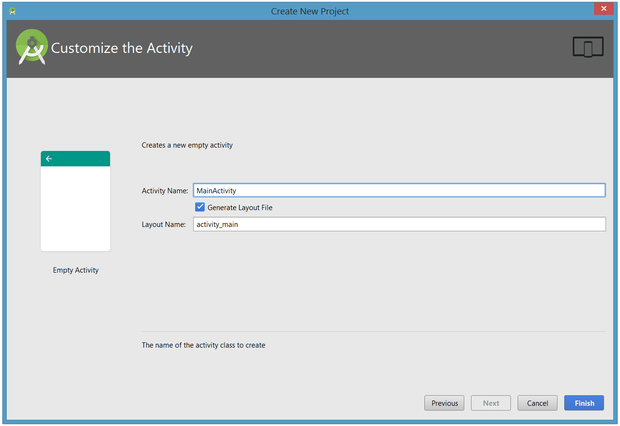This screenshot has width=620, height=426.
Task: Go back with the Previous button
Action: 444,403
